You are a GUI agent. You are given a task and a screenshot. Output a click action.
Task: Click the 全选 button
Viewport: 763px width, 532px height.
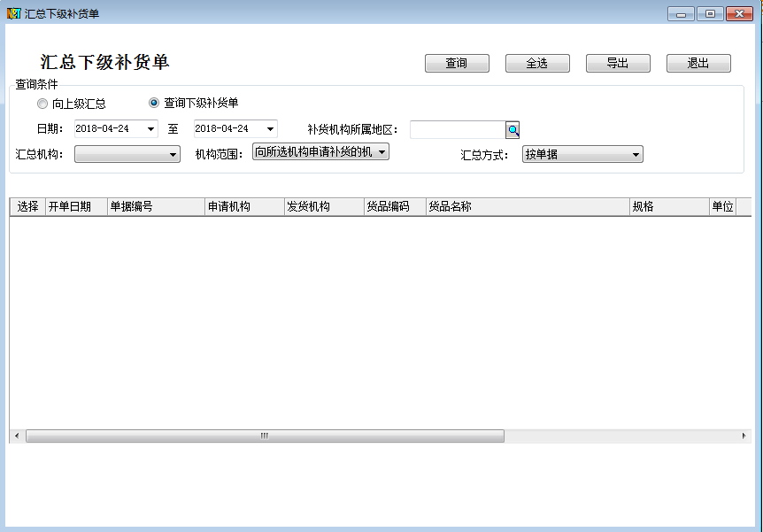click(x=537, y=64)
